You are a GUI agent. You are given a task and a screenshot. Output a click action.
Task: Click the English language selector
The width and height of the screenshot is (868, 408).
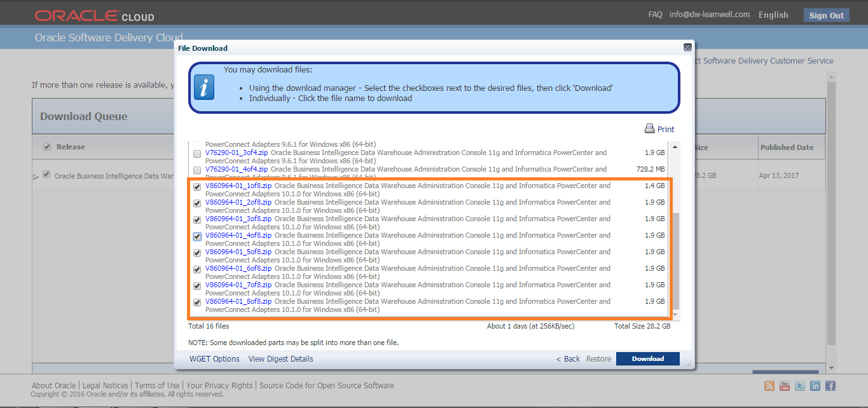773,15
